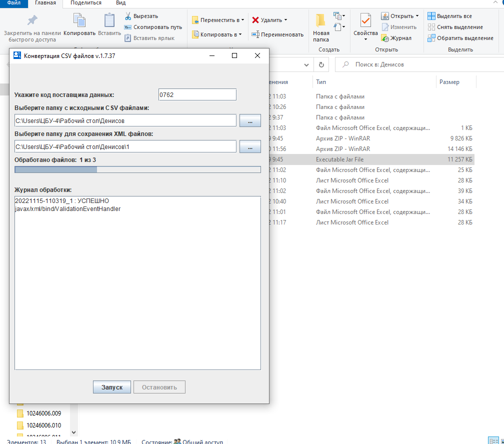Click the Журнал history icon

[x=385, y=38]
